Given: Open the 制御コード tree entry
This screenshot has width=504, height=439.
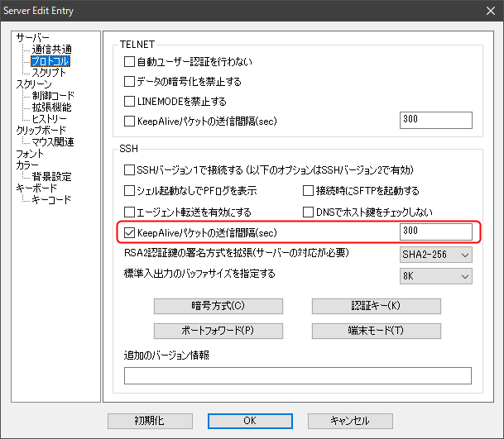Looking at the screenshot, I should (53, 96).
